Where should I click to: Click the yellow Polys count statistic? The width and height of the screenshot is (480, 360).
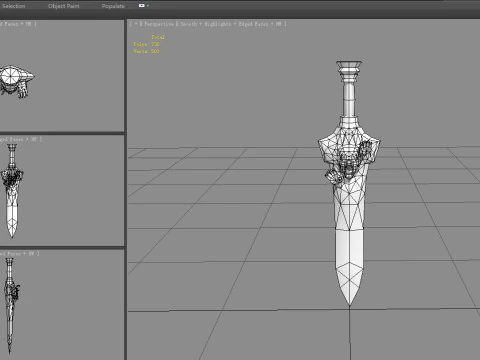coord(147,44)
